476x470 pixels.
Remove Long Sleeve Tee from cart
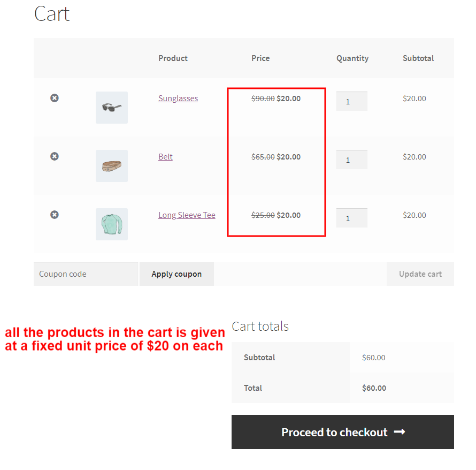pos(54,215)
